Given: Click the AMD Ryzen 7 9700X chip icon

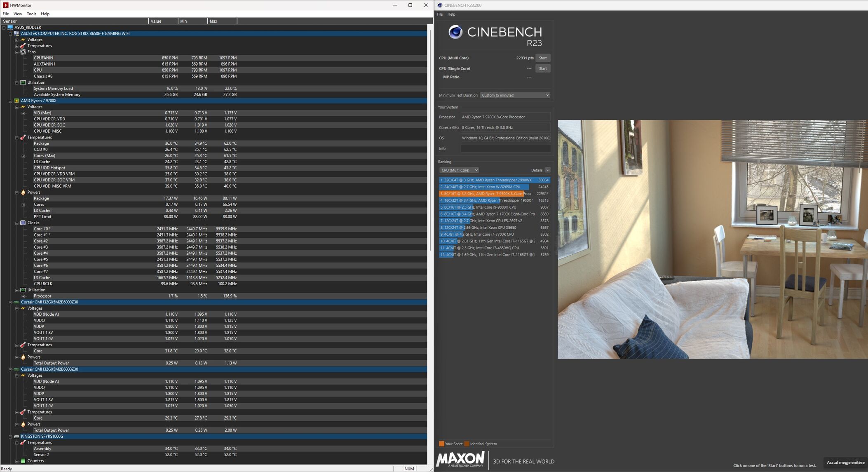Looking at the screenshot, I should [16, 101].
